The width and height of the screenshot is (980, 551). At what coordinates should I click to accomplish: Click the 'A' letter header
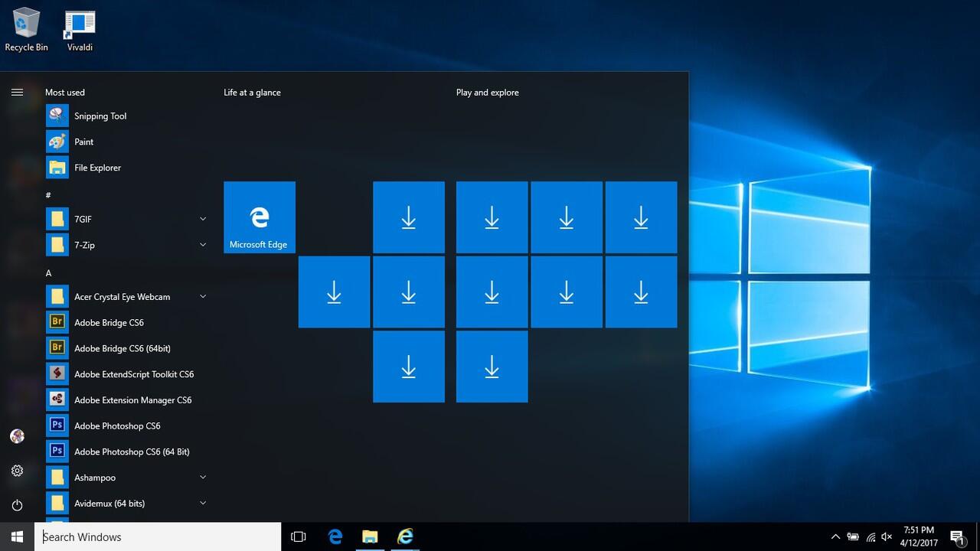pos(48,273)
